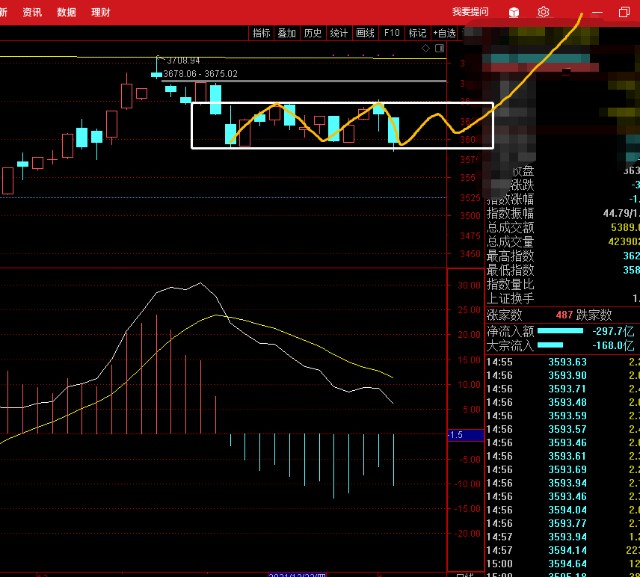Click the 3450 price axis label
The width and height of the screenshot is (640, 577).
point(470,254)
